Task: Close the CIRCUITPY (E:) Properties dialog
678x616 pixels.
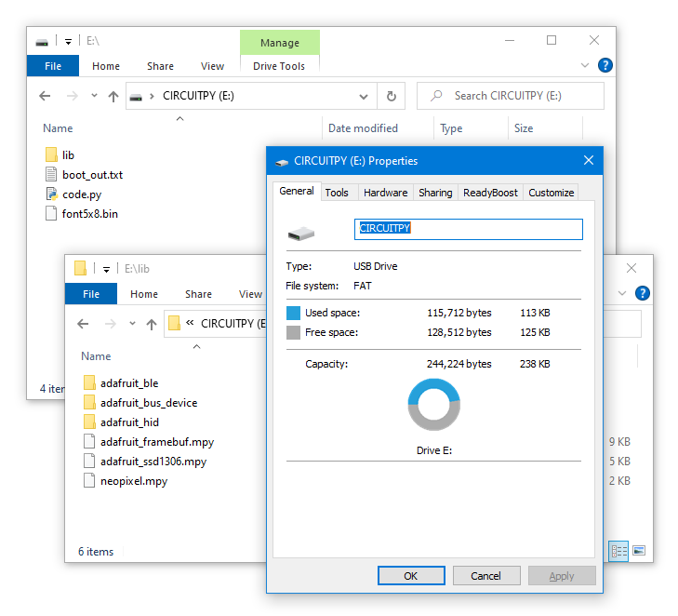Action: tap(589, 160)
